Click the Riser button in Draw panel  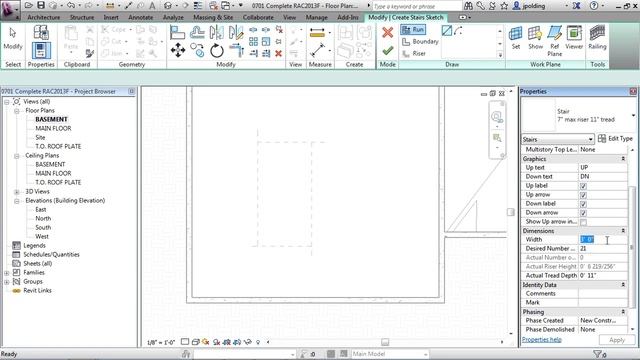[414, 53]
